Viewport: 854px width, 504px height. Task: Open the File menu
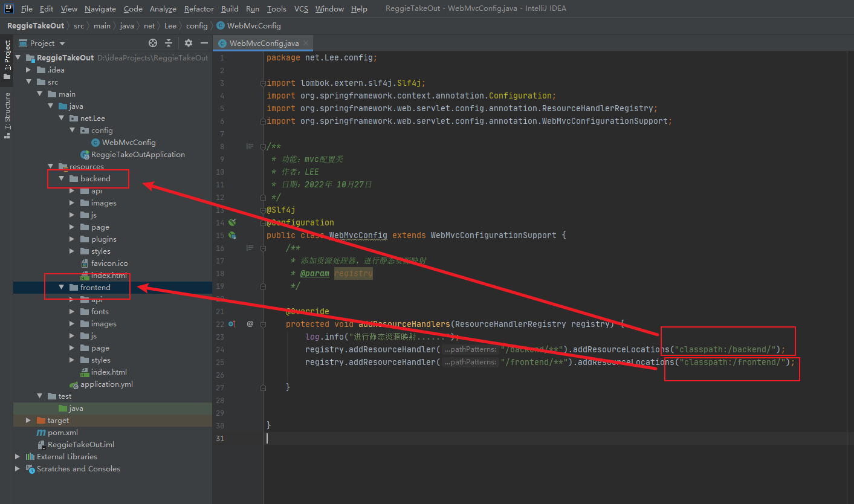coord(27,9)
